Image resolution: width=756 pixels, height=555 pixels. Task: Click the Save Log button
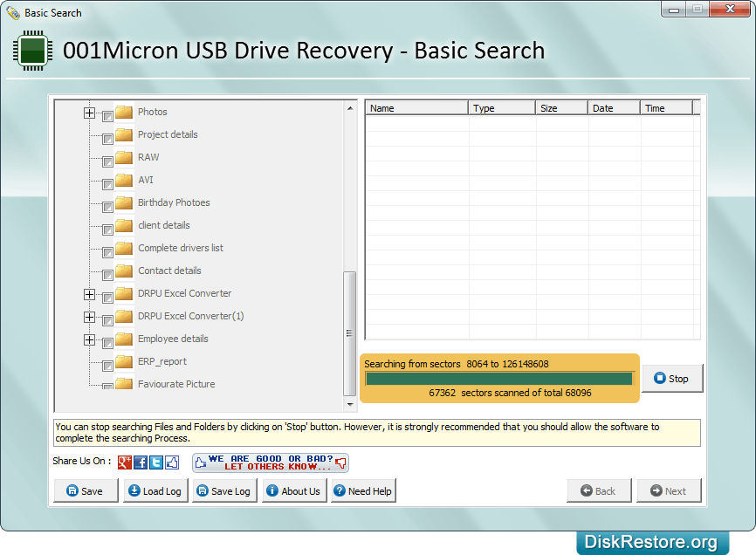(x=224, y=491)
